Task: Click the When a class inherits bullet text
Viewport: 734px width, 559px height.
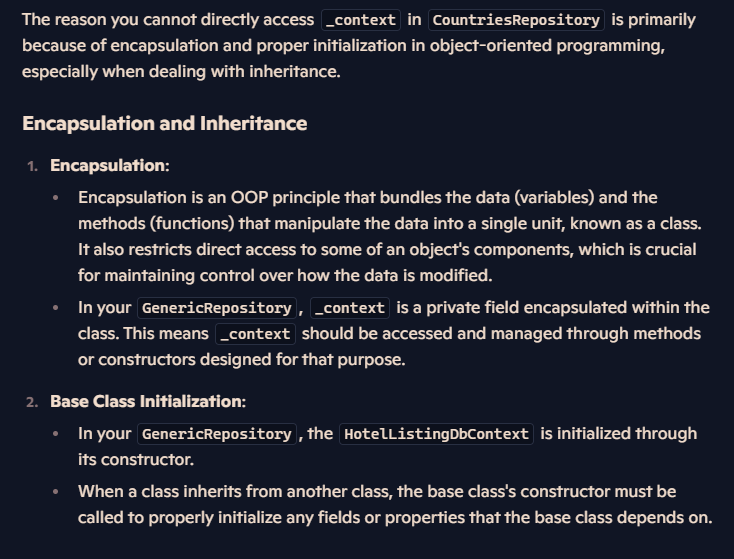Action: [x=395, y=504]
